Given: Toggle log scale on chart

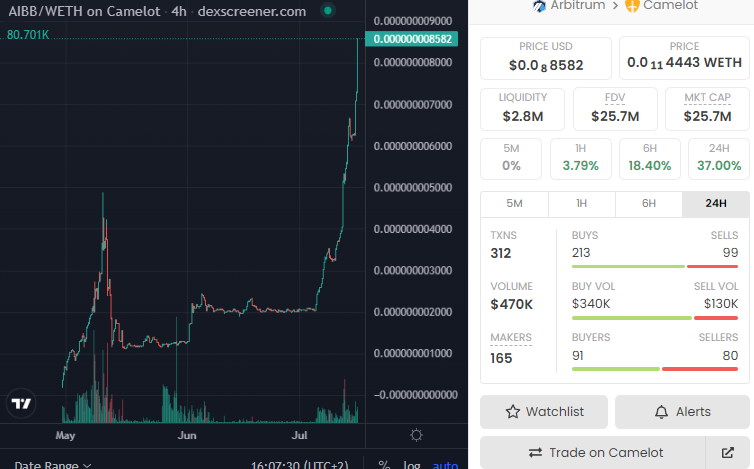Looking at the screenshot, I should point(412,465).
